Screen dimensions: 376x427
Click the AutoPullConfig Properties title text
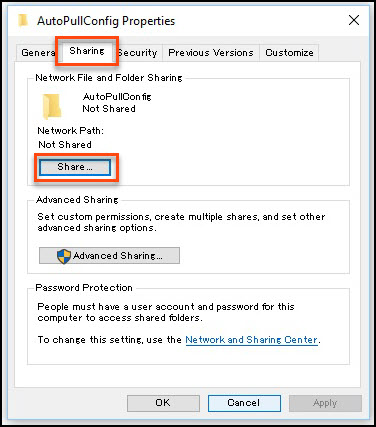click(x=106, y=21)
